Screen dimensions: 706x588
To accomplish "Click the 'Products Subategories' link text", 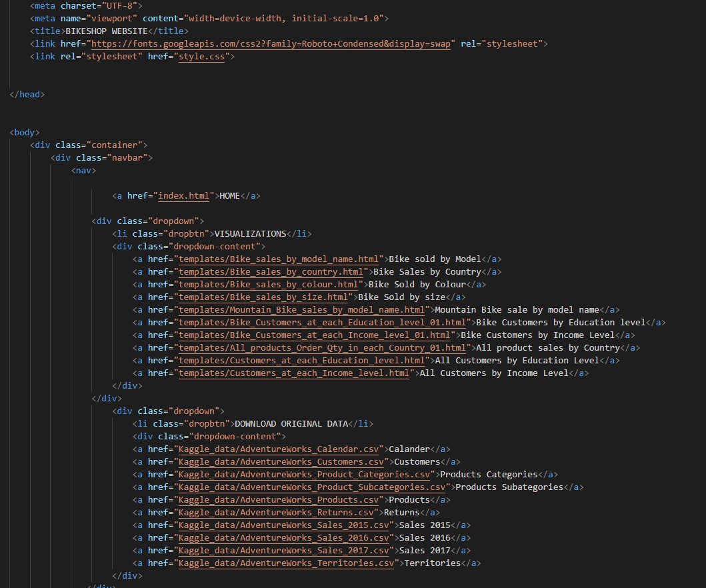I will click(509, 487).
